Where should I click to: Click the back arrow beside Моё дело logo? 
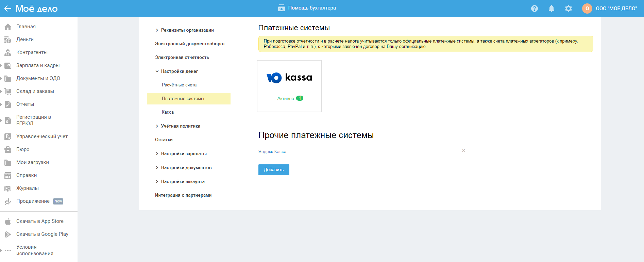8,9
